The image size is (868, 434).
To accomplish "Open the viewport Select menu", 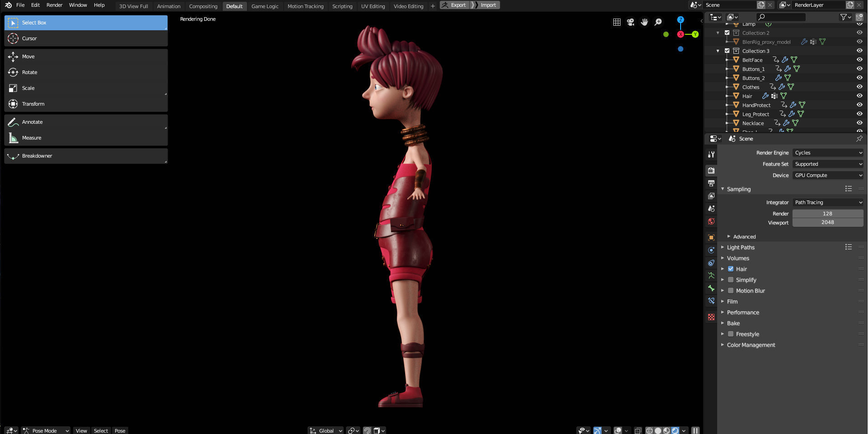I will pos(101,430).
